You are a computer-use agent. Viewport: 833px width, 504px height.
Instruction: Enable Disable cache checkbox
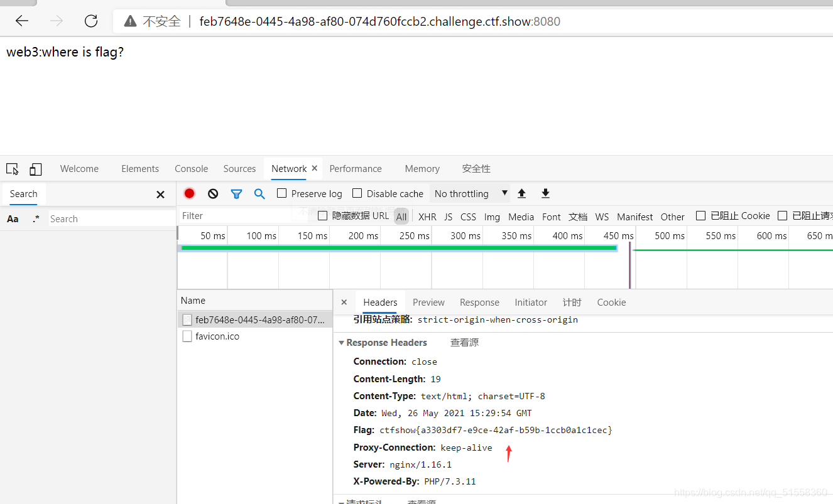pos(357,193)
